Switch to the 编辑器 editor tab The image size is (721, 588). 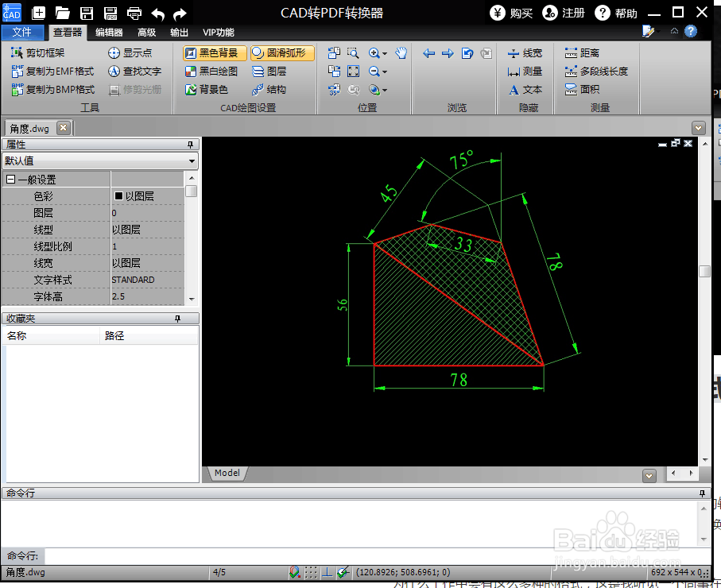pyautogui.click(x=109, y=33)
